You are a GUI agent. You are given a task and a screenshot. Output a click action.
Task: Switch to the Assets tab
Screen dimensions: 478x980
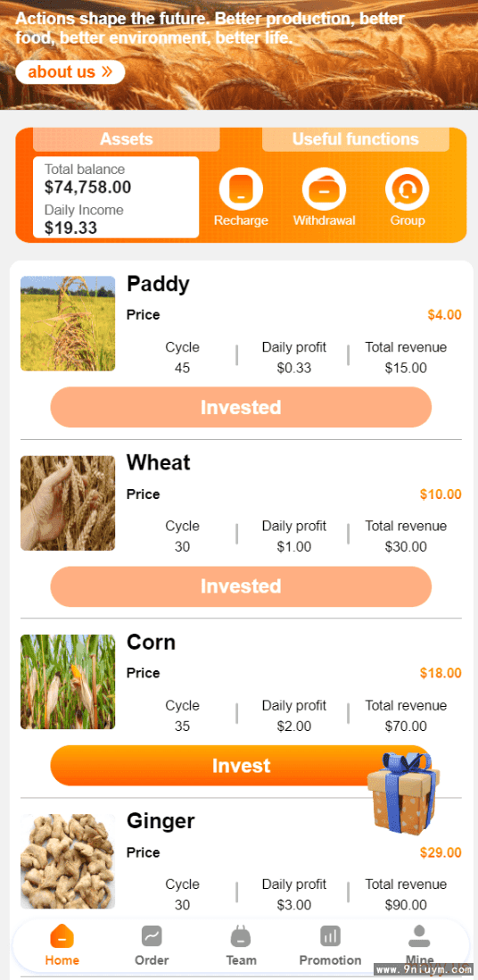tap(127, 139)
